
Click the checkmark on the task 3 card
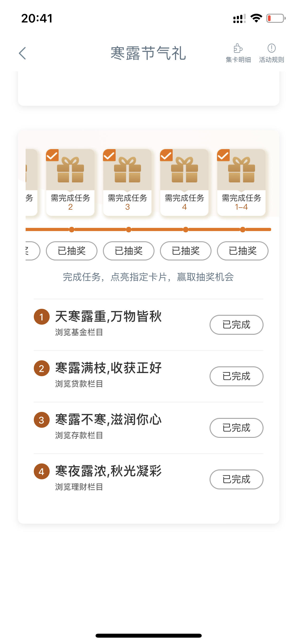coord(109,155)
